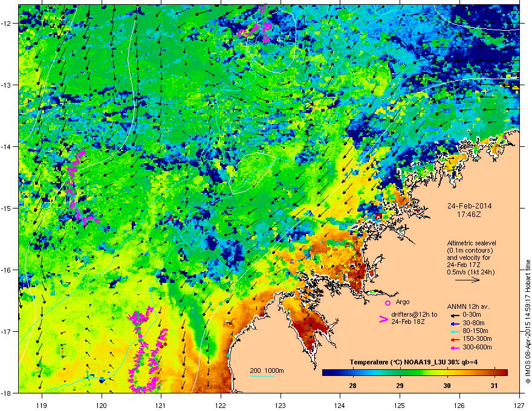Click the magenta drifters chevron symbol in legend

click(383, 319)
